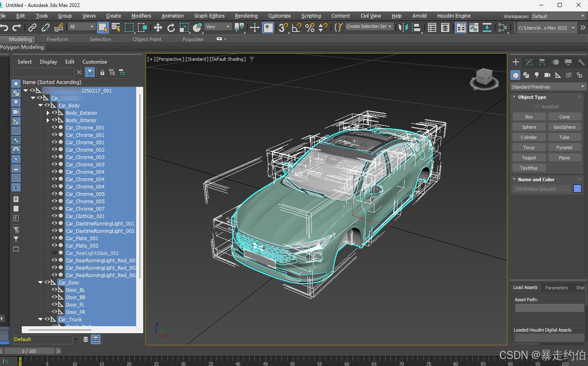Activate the Rotate tool
The height and width of the screenshot is (366, 588).
click(171, 27)
